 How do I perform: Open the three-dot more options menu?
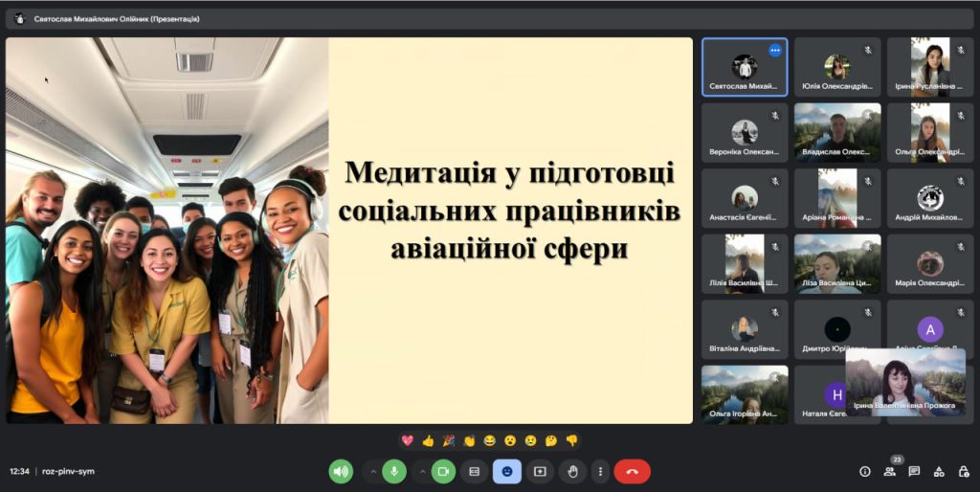click(x=600, y=471)
